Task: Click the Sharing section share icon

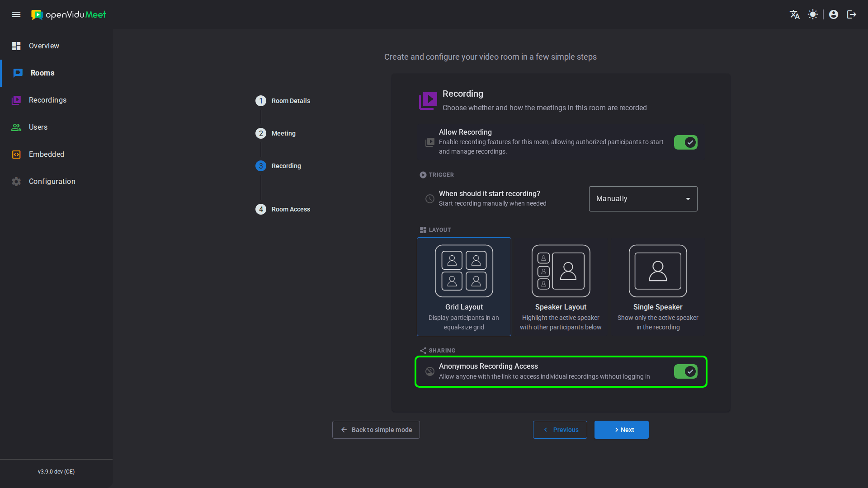Action: 423,351
